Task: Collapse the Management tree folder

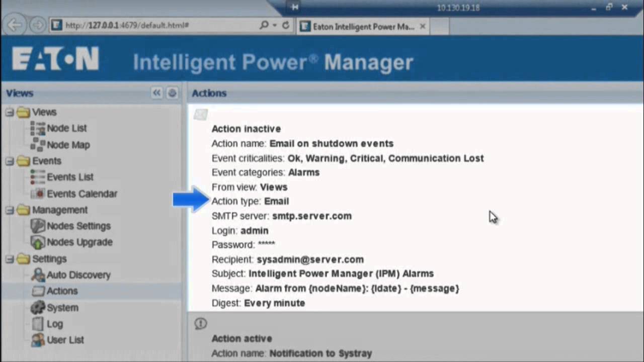Action: point(10,210)
